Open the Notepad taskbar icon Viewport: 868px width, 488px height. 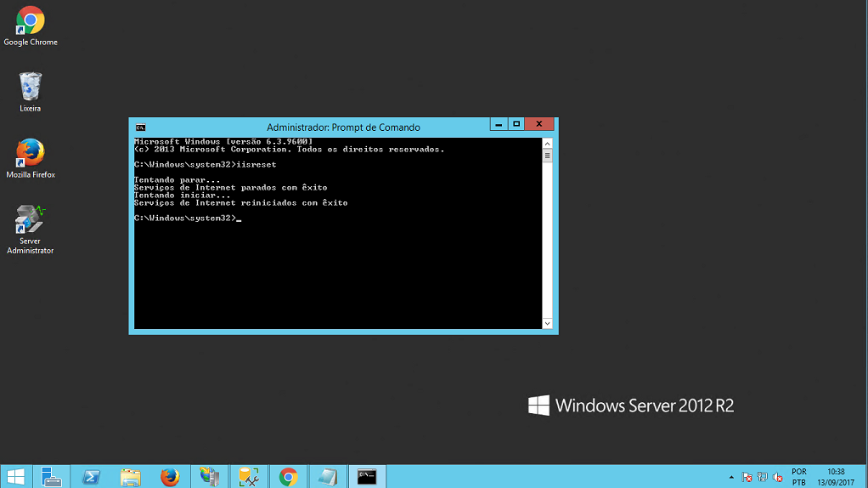[328, 476]
